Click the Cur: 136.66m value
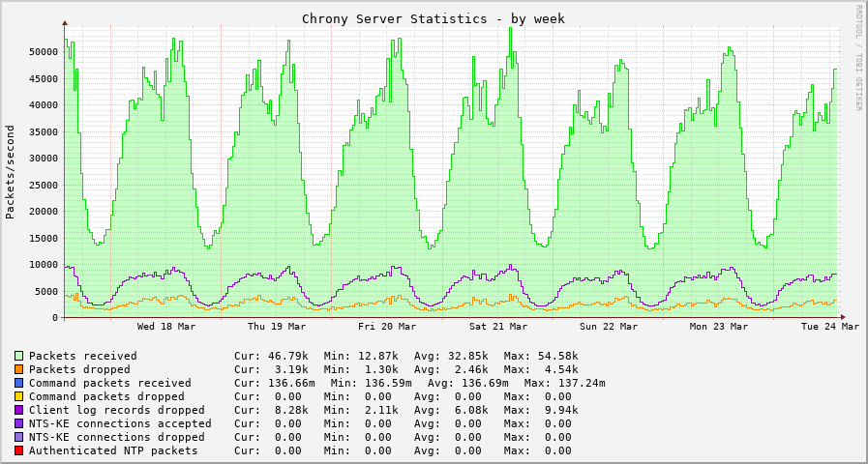868x464 pixels. pyautogui.click(x=275, y=383)
